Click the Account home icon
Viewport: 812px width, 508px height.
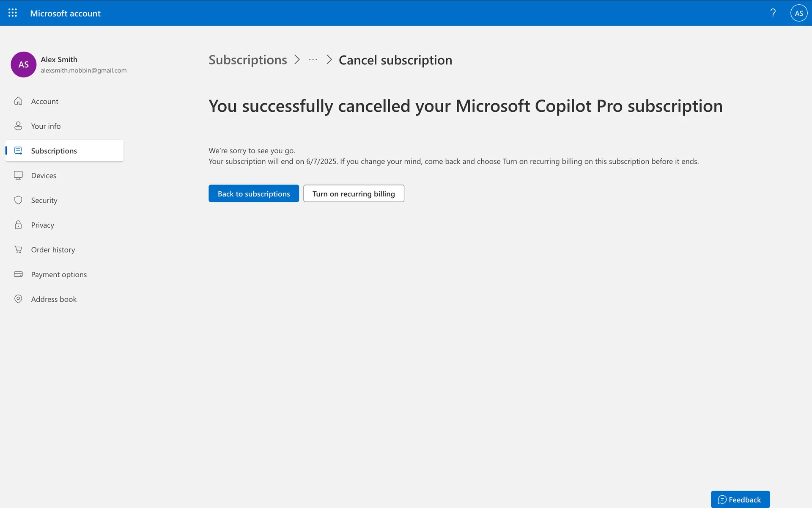click(x=18, y=101)
